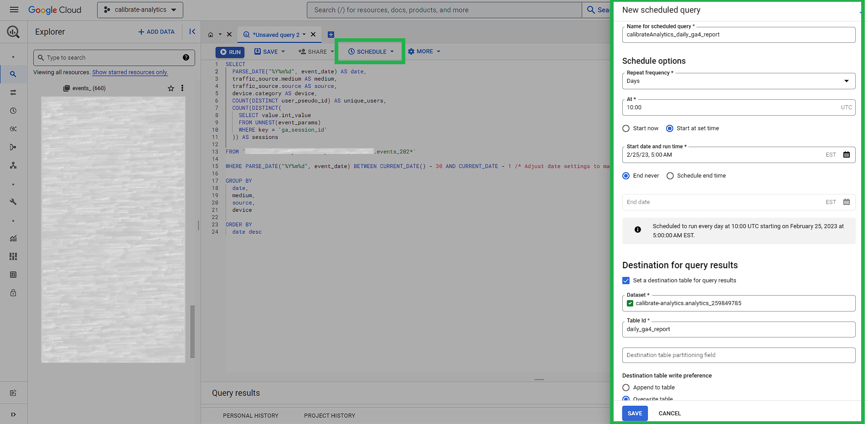
Task: Open Policy tags lock icon in sidebar
Action: (13, 293)
